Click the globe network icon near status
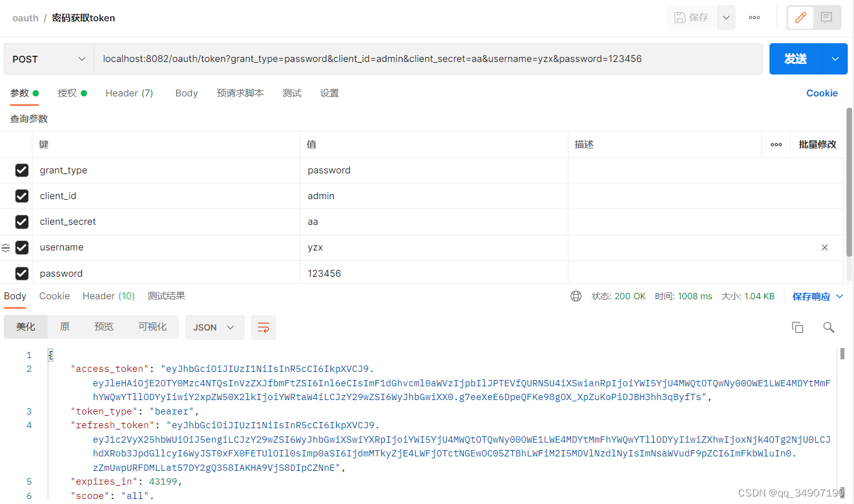 (576, 296)
